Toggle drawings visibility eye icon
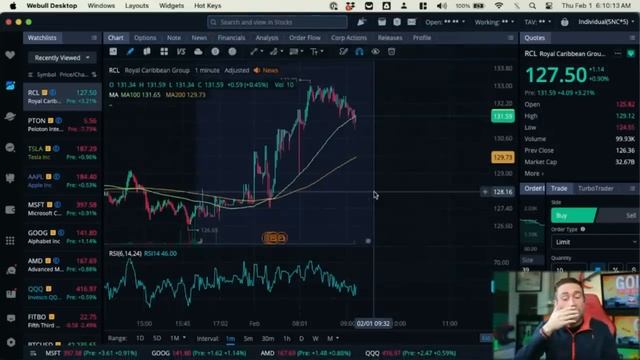Screen dimensions: 640x360 coord(375,52)
